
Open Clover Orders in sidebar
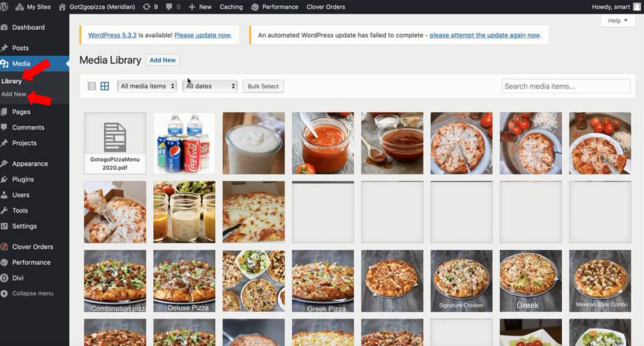click(33, 246)
